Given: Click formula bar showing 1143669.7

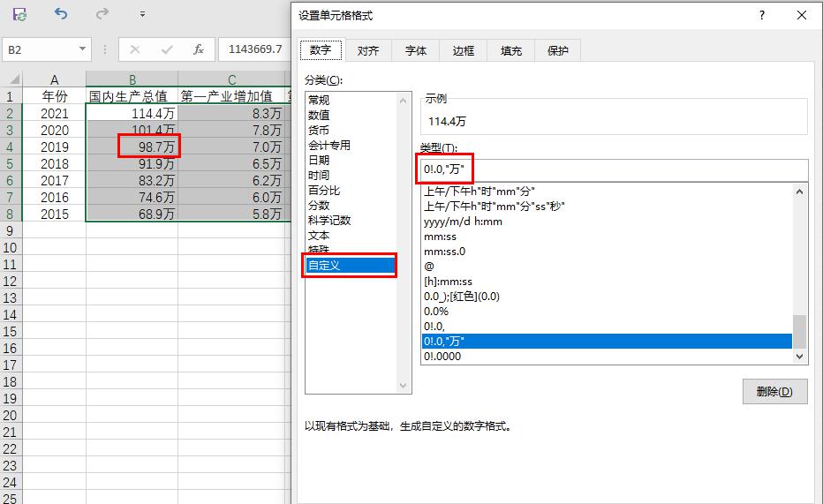Looking at the screenshot, I should coord(255,49).
